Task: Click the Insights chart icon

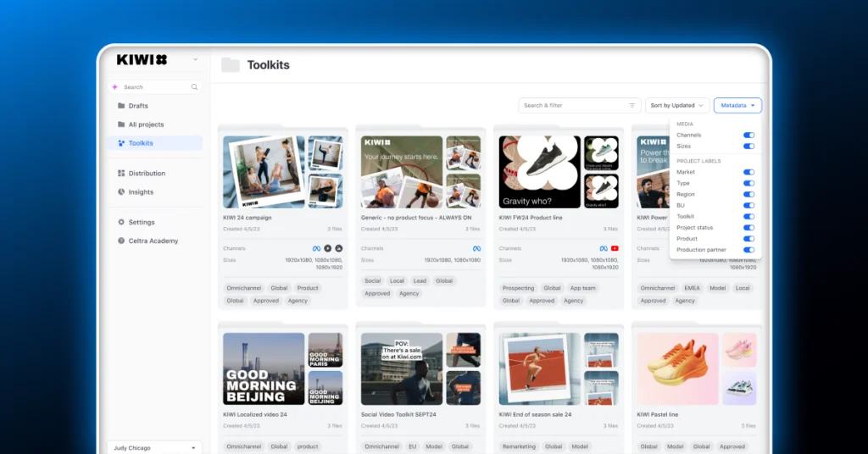Action: tap(121, 192)
